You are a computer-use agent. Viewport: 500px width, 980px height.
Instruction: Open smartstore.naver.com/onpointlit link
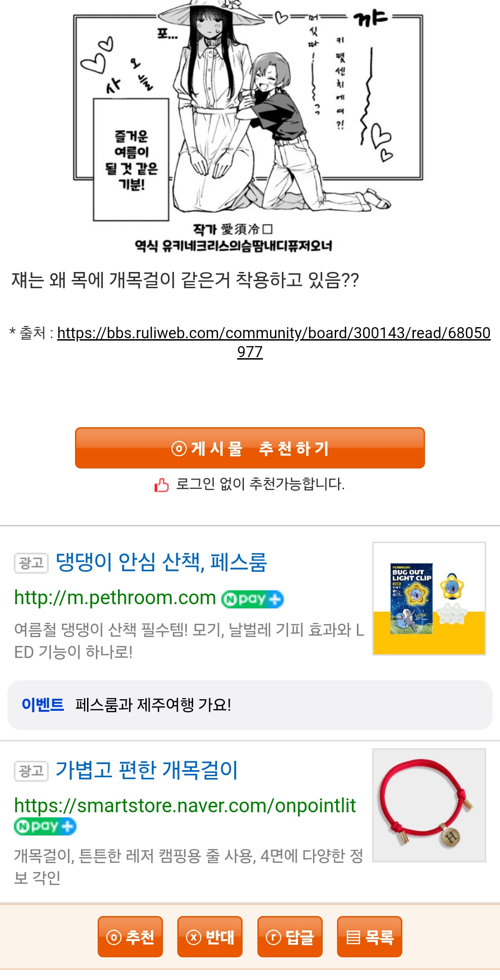point(185,806)
